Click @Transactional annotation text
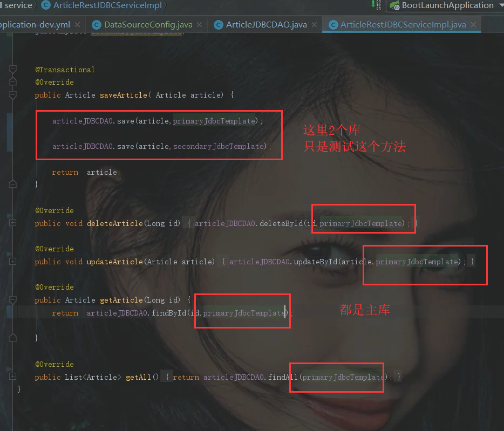504x431 pixels. (65, 70)
